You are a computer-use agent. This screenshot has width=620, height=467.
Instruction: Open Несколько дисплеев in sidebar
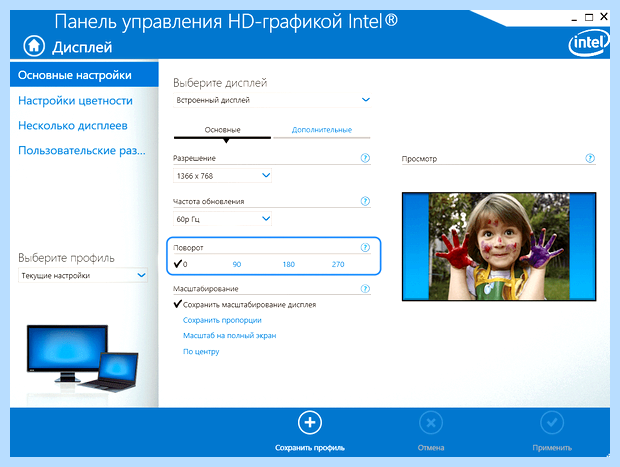click(x=73, y=125)
